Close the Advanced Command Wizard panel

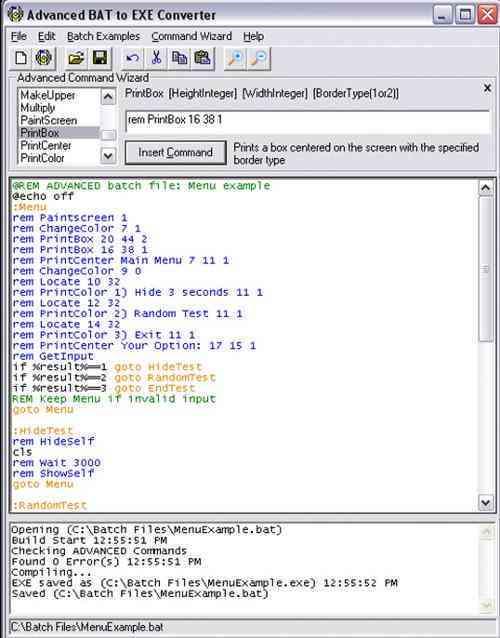click(487, 88)
